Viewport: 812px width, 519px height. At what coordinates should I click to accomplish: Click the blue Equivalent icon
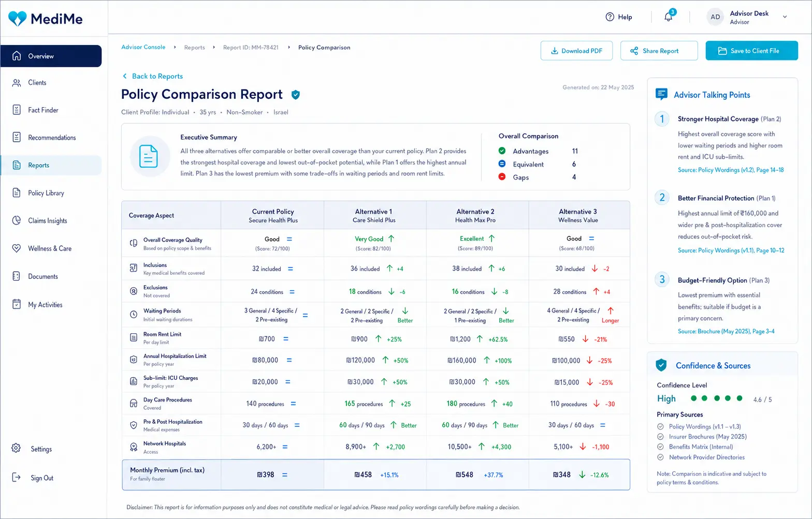502,164
